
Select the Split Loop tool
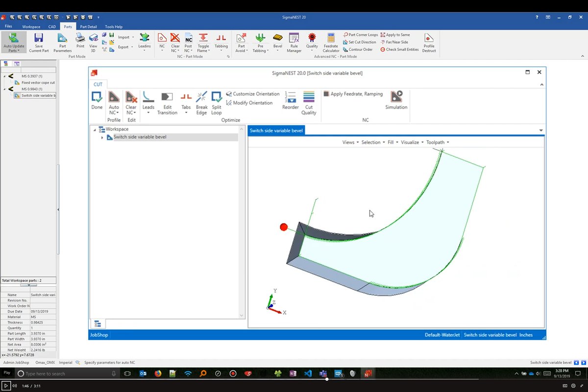(x=217, y=103)
